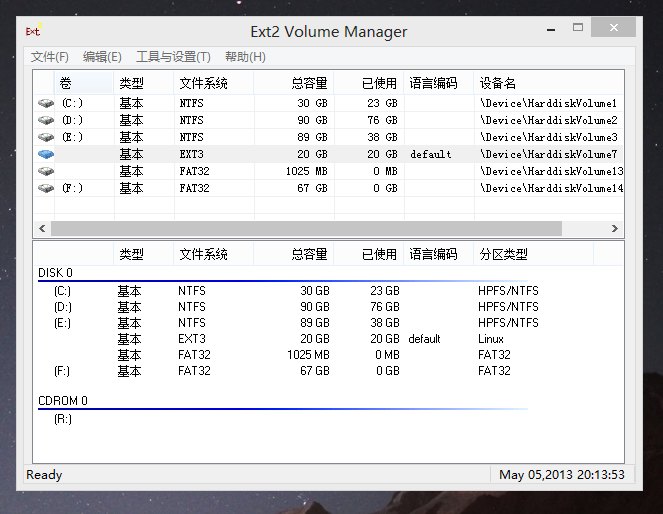Click 类型 column header in top list
The image size is (663, 514).
(144, 82)
